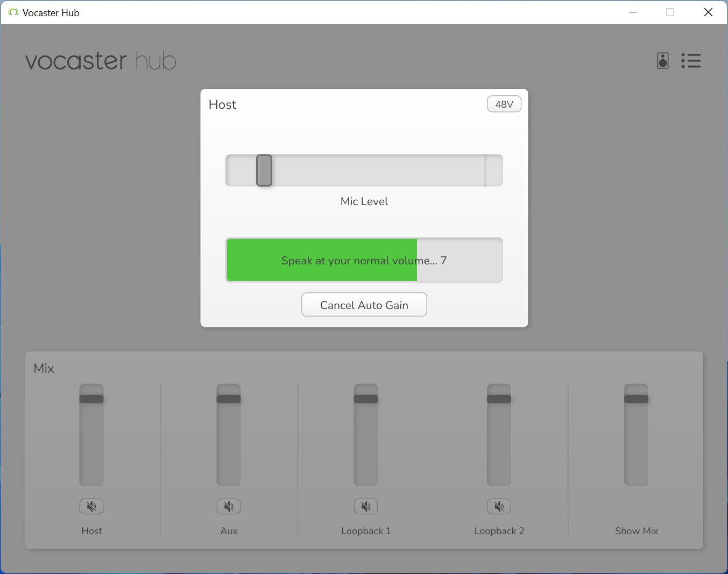728x574 pixels.
Task: Mute the Host mix channel
Action: coord(91,506)
